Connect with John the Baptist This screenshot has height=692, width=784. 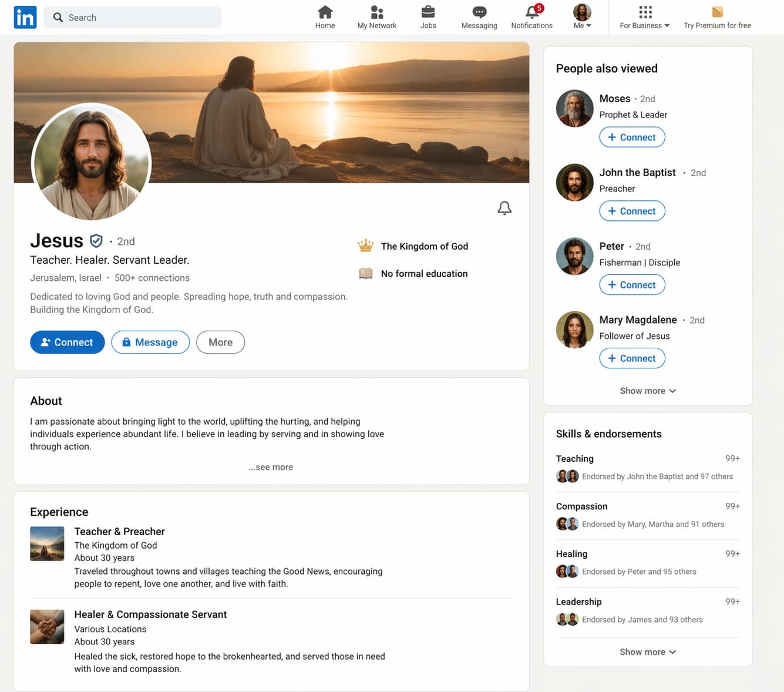coord(632,211)
